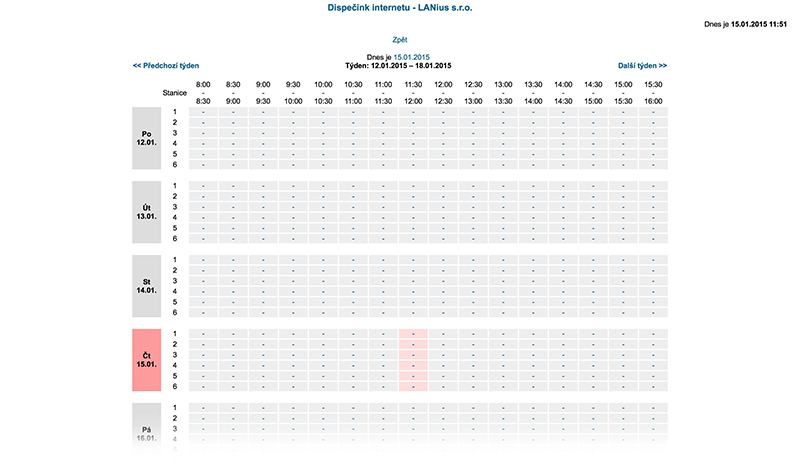The image size is (800, 466).
Task: Select Út 13.01. station 4 slot 9:30-10:00
Action: [x=293, y=218]
